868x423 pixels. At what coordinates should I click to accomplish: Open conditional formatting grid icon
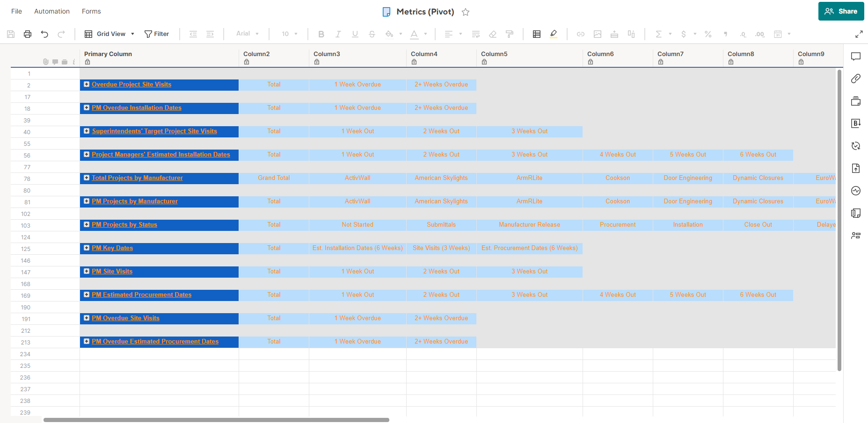537,34
